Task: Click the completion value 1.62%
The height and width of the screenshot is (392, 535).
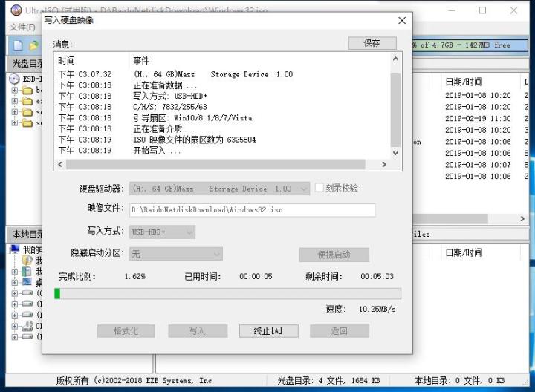Action: pos(134,276)
